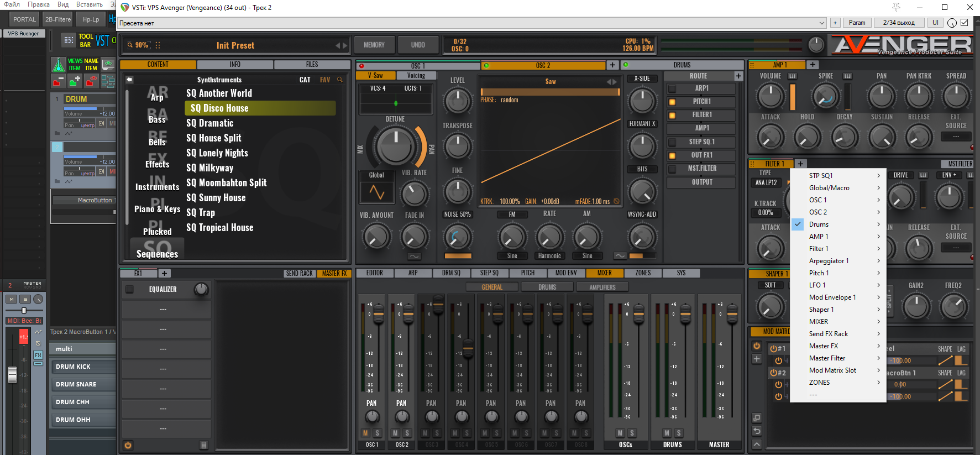Select the SQ Tropical House preset
This screenshot has height=455, width=980.
tap(220, 228)
